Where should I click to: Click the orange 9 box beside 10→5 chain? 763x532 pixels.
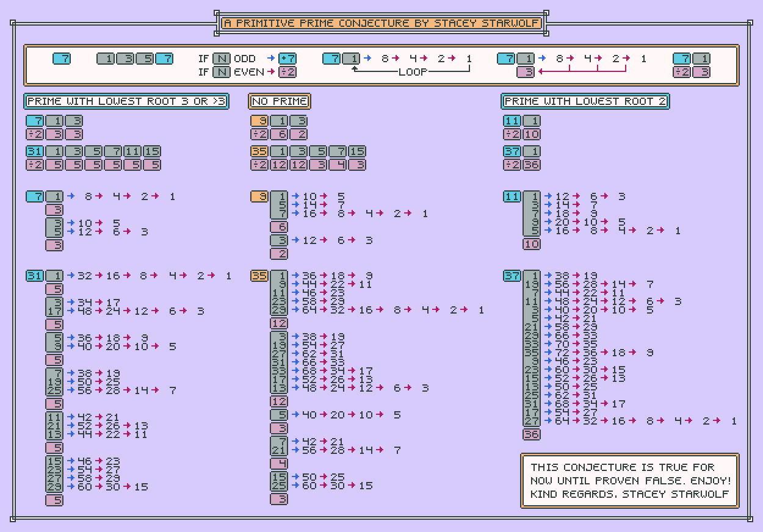[259, 196]
